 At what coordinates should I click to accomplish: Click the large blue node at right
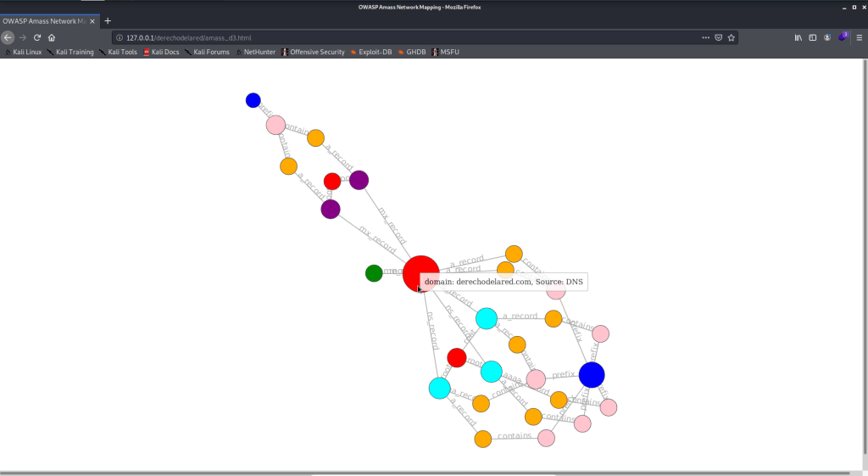coord(592,374)
